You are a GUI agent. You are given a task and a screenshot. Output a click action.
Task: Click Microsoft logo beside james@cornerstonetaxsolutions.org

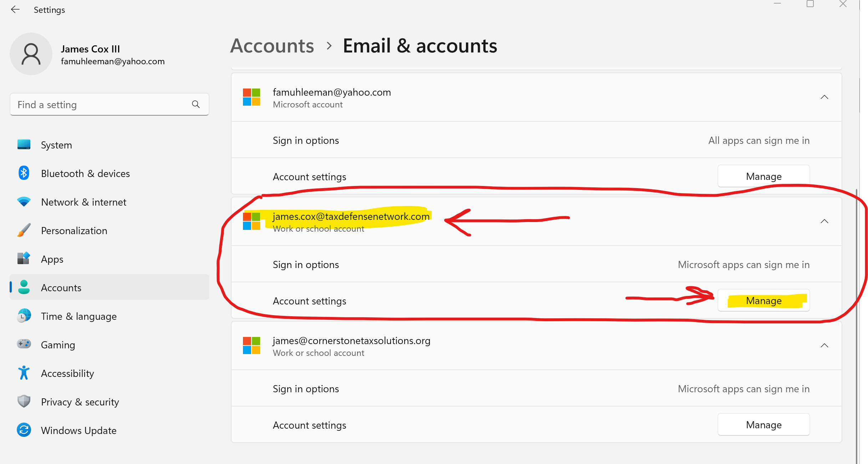coord(252,346)
